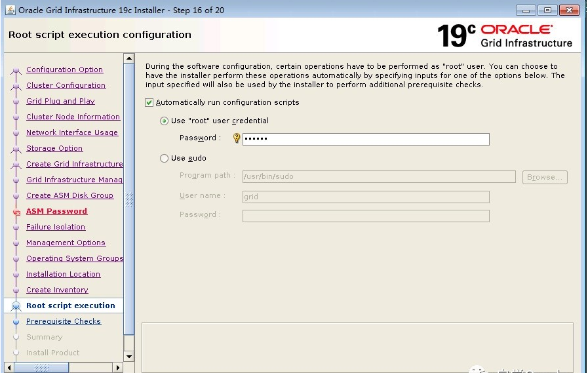Go to Configuration Option step

pos(64,69)
